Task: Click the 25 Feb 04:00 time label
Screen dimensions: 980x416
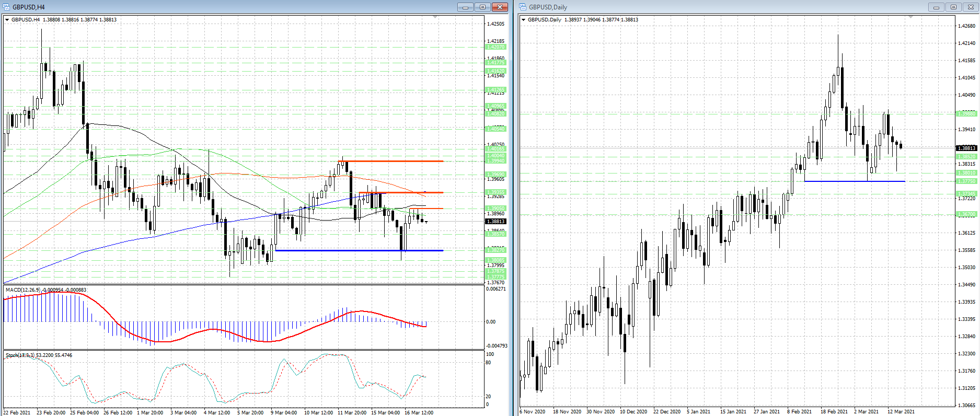Action: pos(84,413)
